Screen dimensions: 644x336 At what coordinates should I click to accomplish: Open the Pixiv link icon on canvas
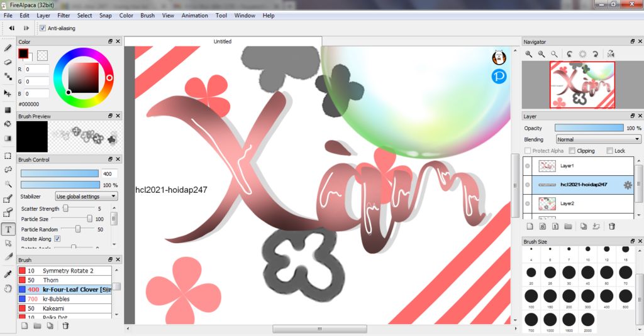click(499, 77)
